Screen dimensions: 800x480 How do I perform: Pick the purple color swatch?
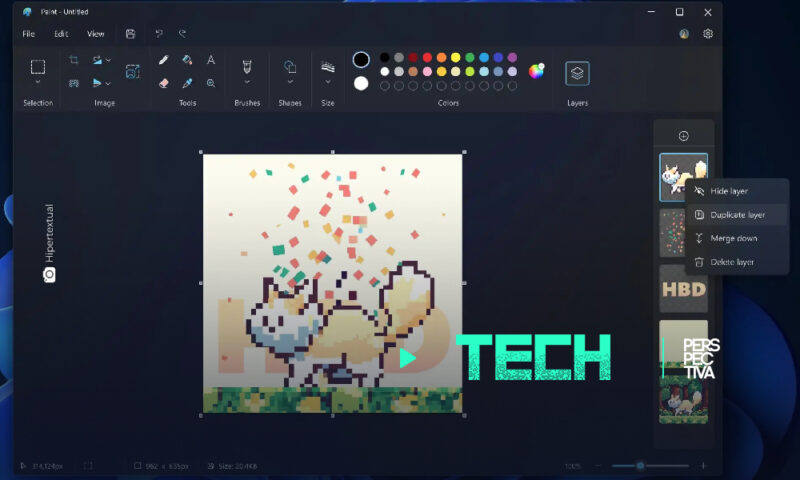click(x=512, y=57)
